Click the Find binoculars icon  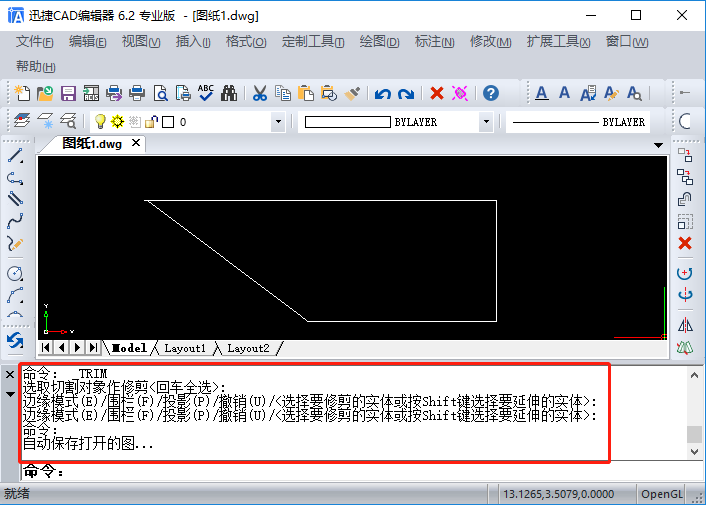[x=229, y=94]
